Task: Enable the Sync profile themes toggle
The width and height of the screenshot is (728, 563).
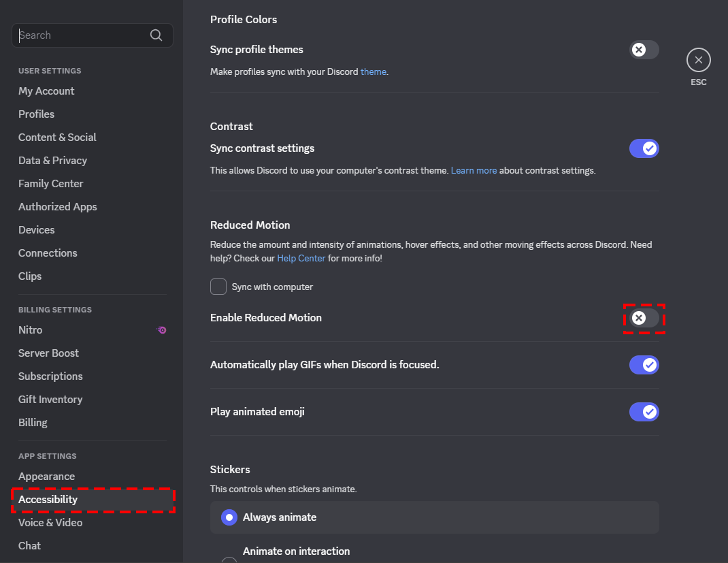Action: pyautogui.click(x=644, y=50)
